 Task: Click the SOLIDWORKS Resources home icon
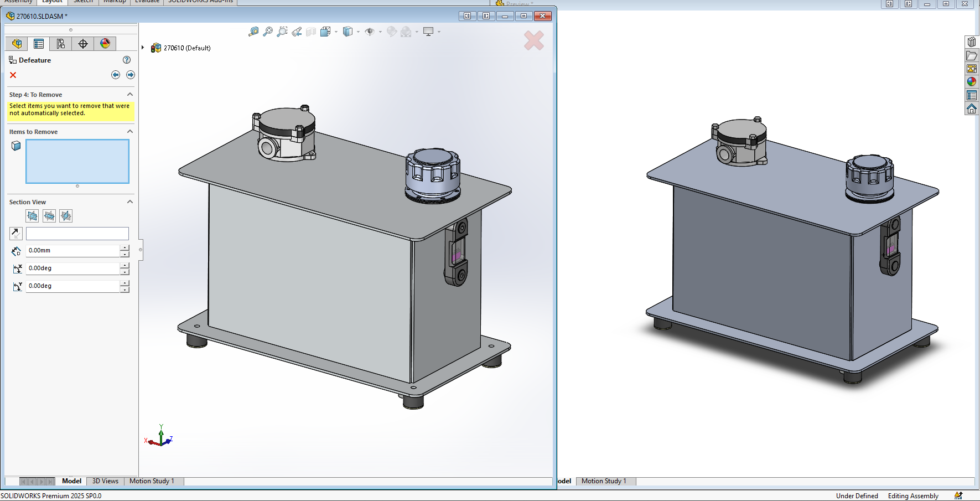point(972,109)
